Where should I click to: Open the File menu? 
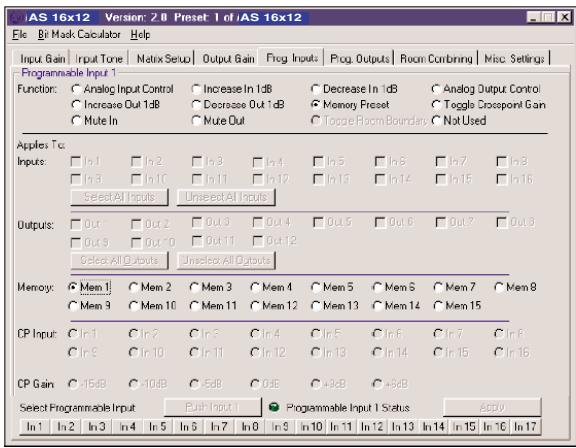(x=19, y=35)
